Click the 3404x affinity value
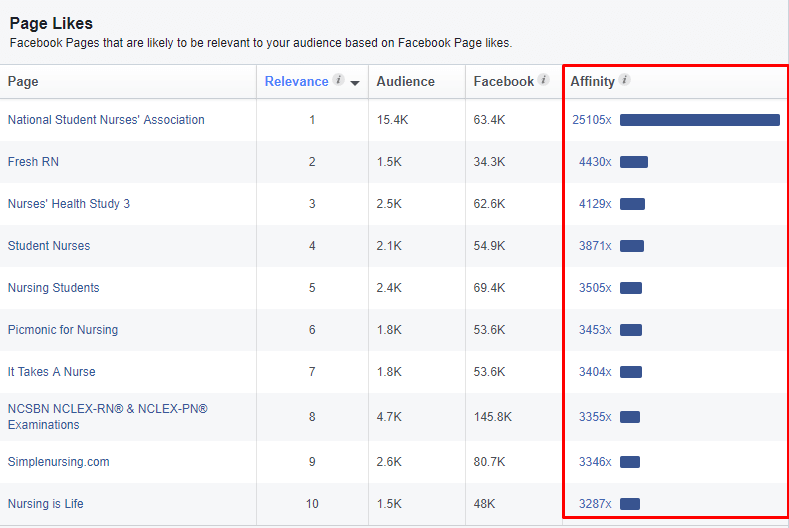 pyautogui.click(x=595, y=372)
